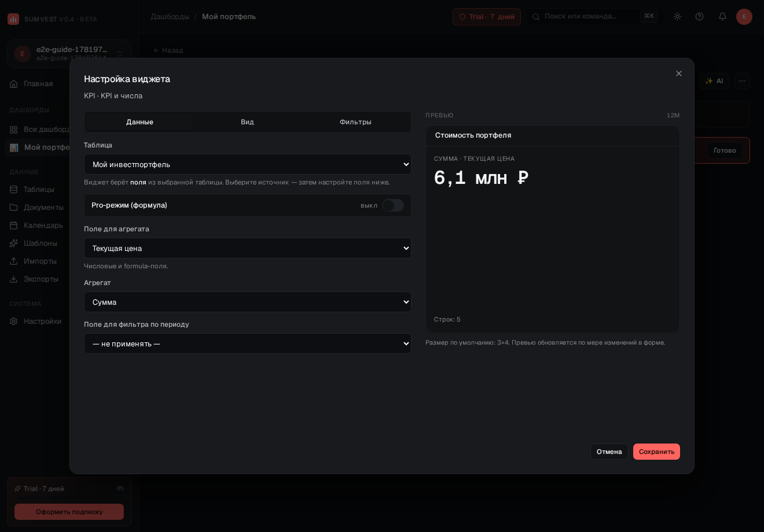
Task: Switch to the Фильтры tab
Action: pyautogui.click(x=355, y=122)
